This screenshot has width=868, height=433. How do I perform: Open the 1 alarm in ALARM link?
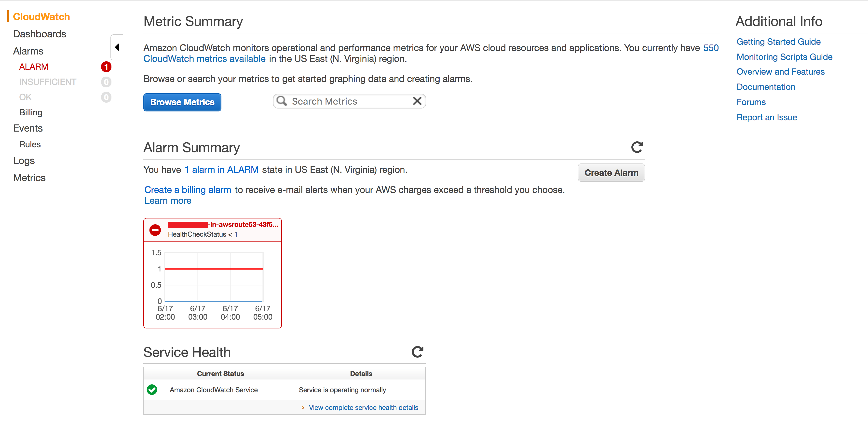(221, 169)
